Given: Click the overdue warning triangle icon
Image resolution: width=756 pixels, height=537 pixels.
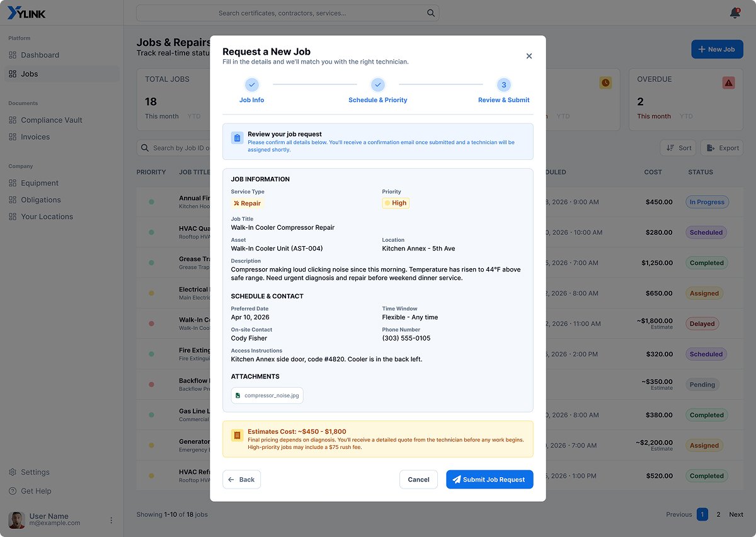Looking at the screenshot, I should (x=729, y=82).
